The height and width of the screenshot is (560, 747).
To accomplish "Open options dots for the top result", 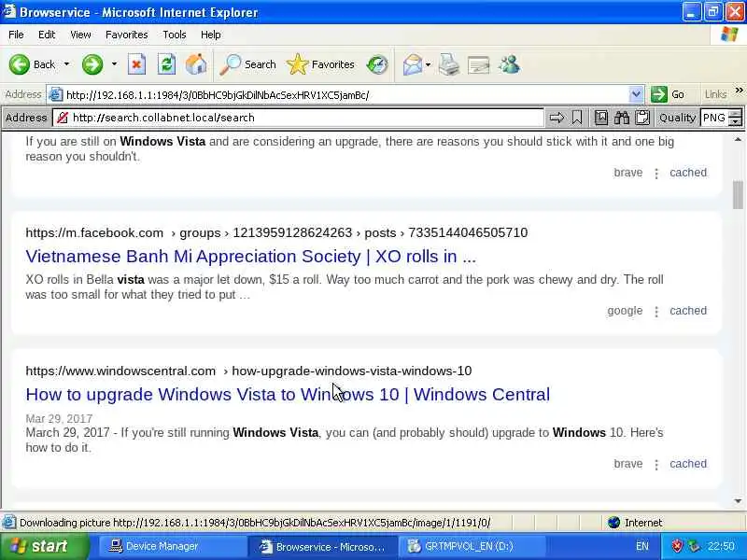I will (656, 174).
